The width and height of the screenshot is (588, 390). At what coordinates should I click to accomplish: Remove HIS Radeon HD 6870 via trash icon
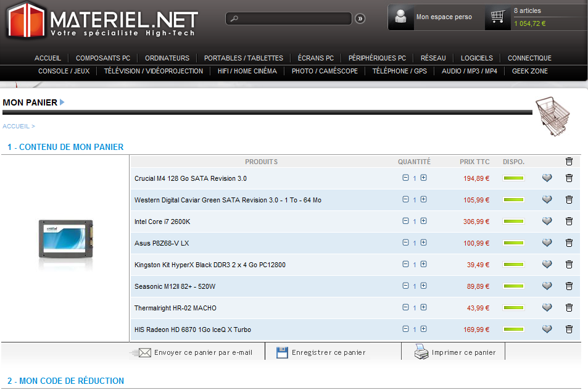[569, 330]
